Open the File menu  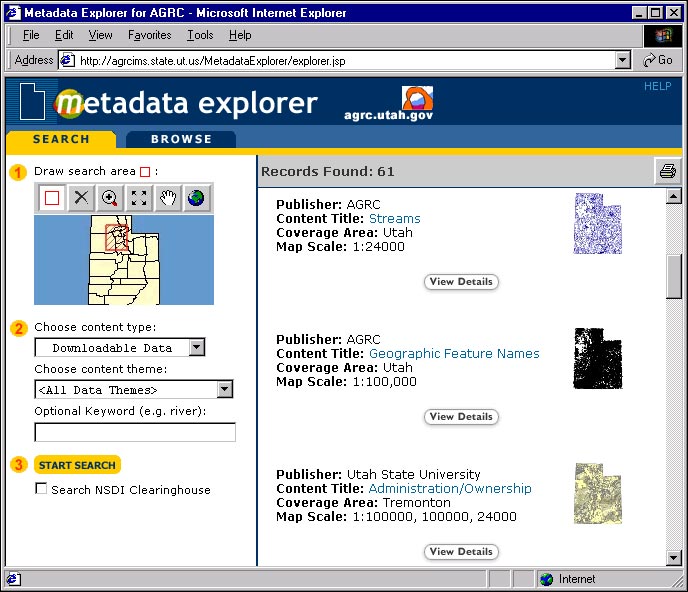pyautogui.click(x=31, y=35)
